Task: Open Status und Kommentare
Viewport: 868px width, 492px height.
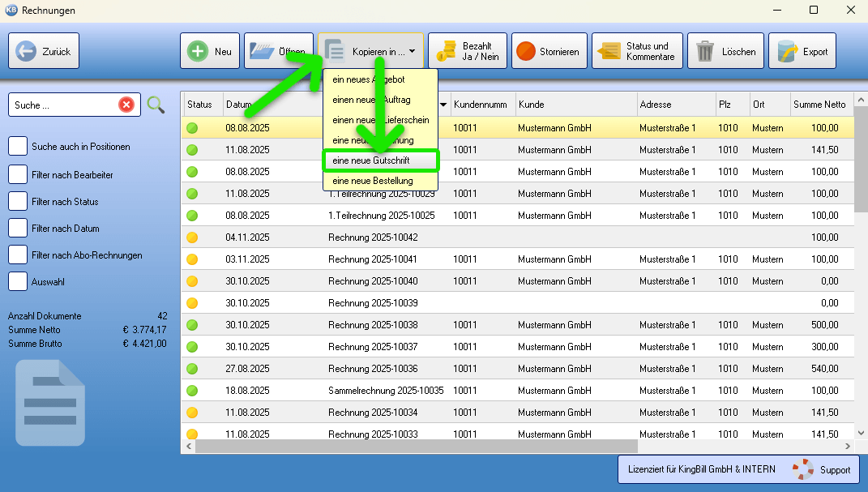Action: click(x=637, y=51)
